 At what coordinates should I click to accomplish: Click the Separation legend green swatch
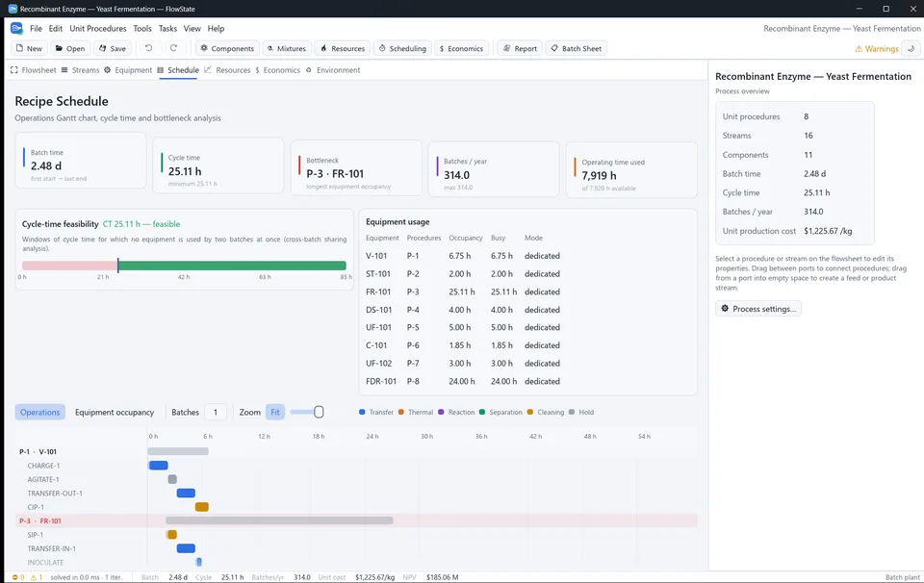coord(482,412)
